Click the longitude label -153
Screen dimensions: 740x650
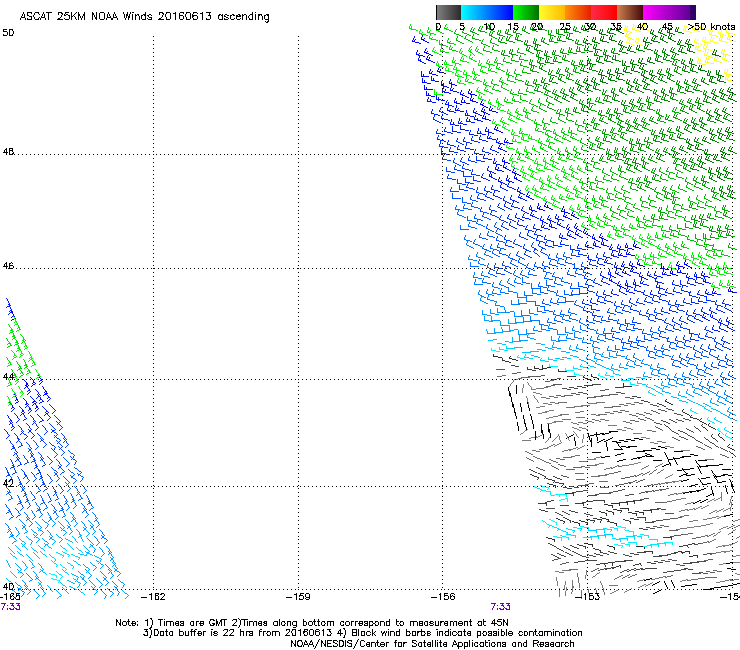coord(588,597)
